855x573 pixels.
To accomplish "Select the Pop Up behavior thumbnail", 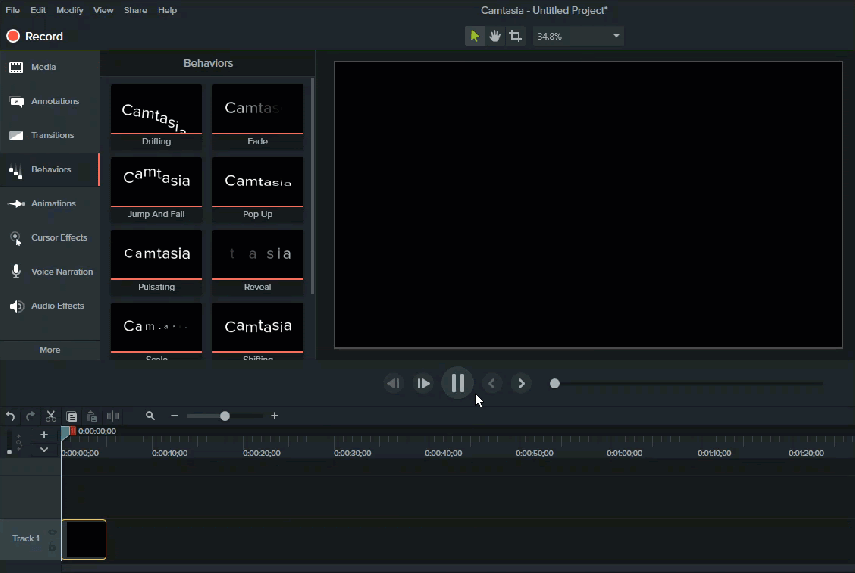I will coord(257,189).
